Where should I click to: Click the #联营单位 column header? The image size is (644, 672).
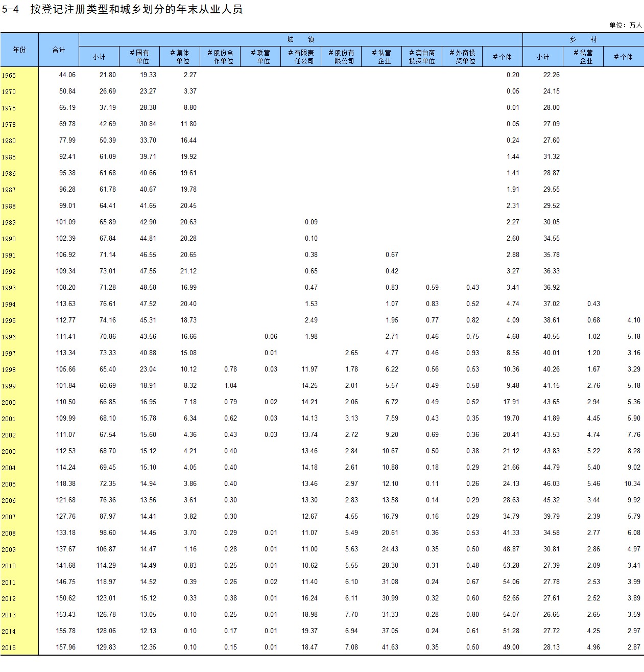point(260,57)
